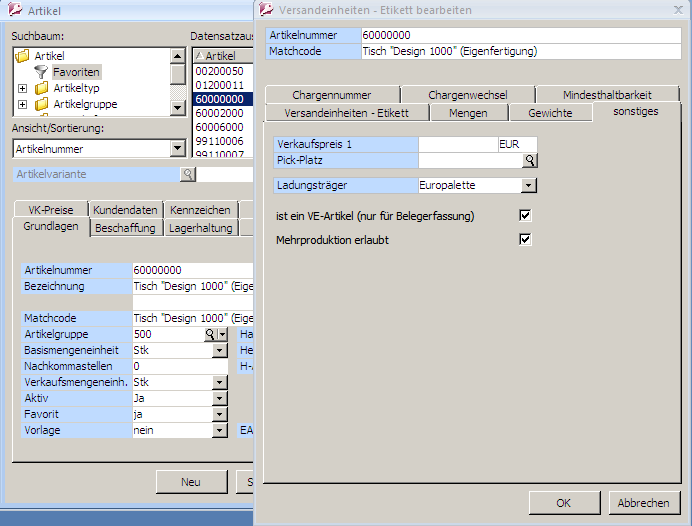The image size is (692, 526).
Task: Click the Abbrechen button
Action: pyautogui.click(x=644, y=503)
